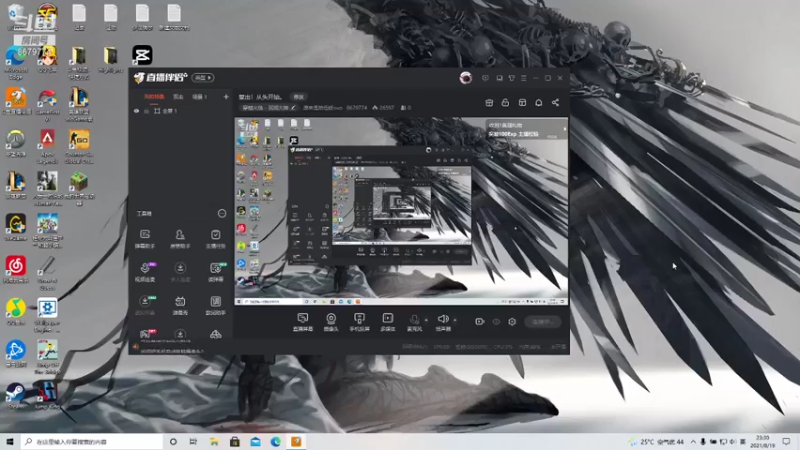
Task: Open the notification bell icon
Action: [x=539, y=103]
